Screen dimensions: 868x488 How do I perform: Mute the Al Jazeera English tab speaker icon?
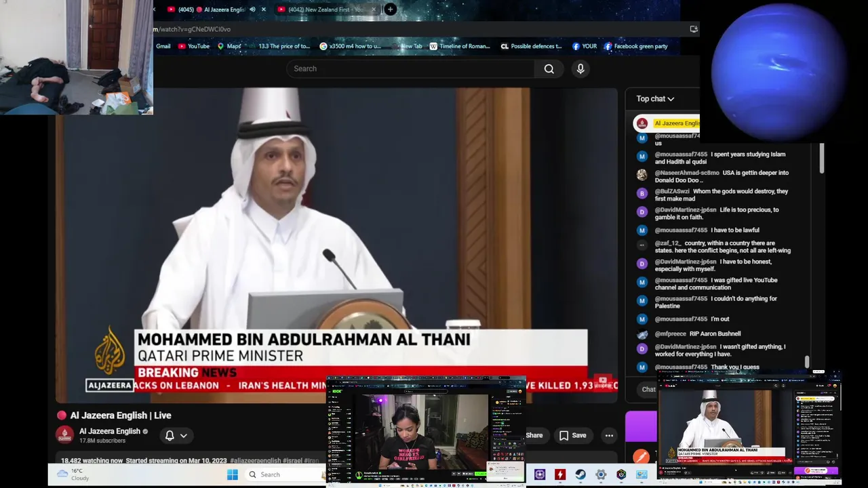pos(252,9)
